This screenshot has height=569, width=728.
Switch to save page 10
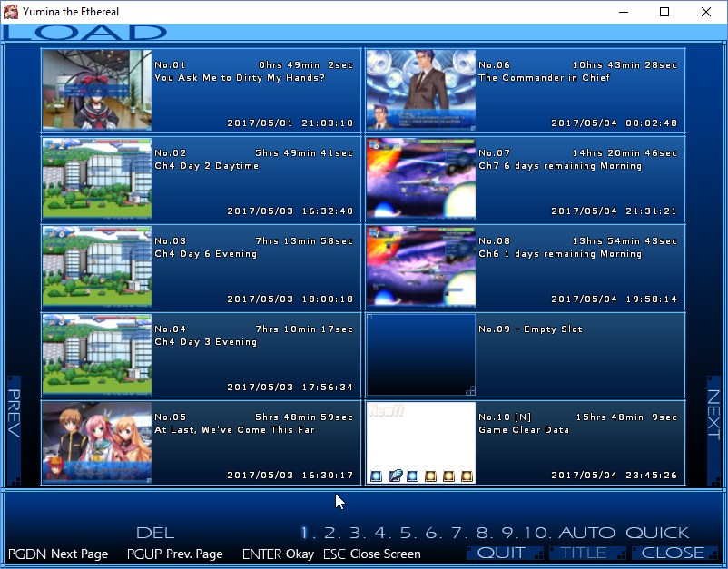[536, 533]
